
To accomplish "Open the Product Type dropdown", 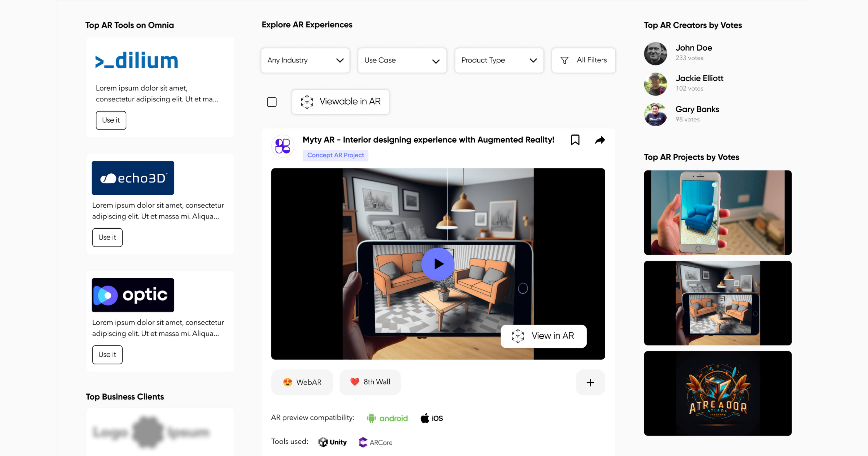I will (499, 60).
